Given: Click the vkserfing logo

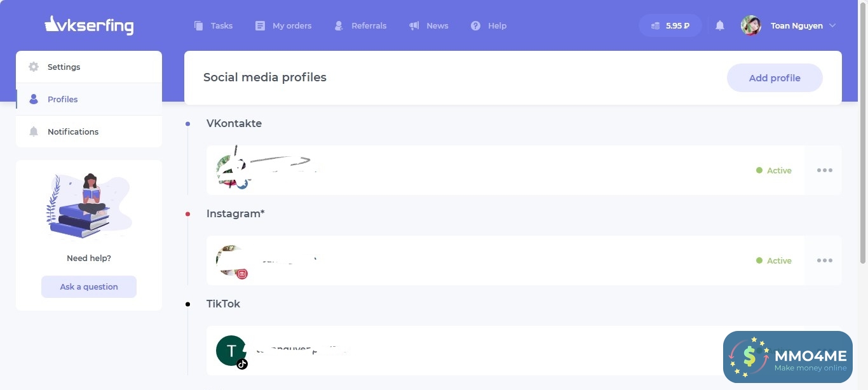Looking at the screenshot, I should click(x=89, y=25).
